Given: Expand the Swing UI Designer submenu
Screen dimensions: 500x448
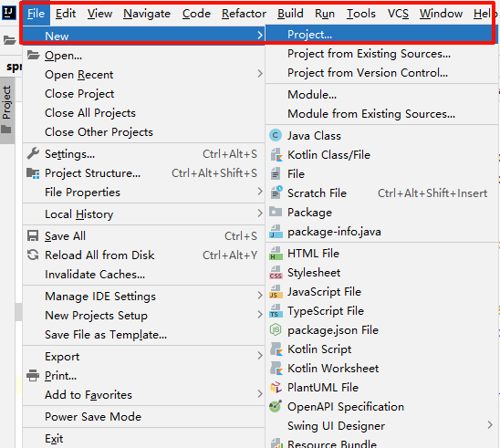Looking at the screenshot, I should coord(490,424).
